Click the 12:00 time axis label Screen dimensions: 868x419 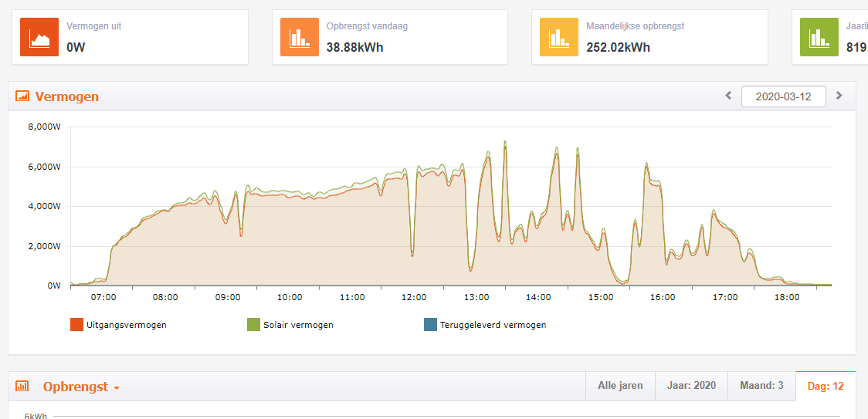coord(413,297)
